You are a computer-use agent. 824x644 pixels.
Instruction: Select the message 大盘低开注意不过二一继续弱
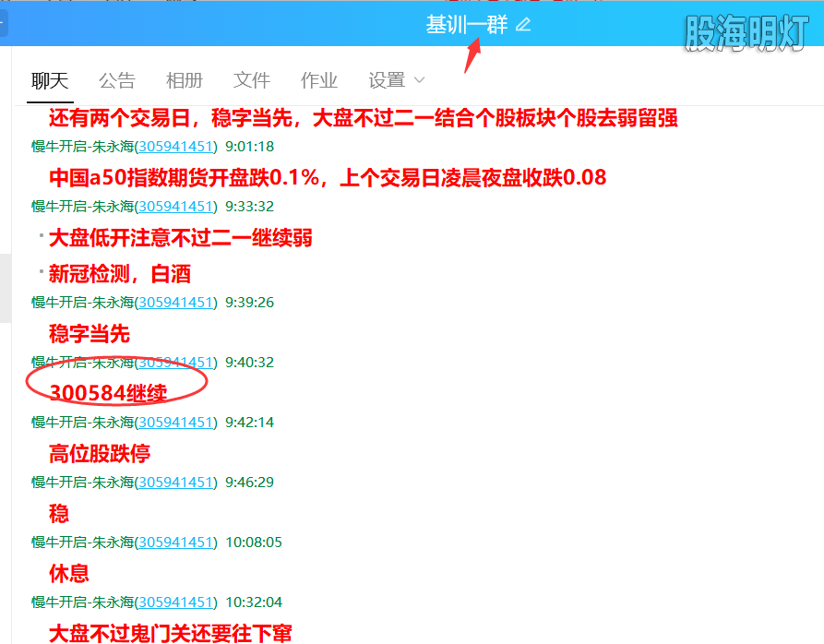click(x=180, y=238)
